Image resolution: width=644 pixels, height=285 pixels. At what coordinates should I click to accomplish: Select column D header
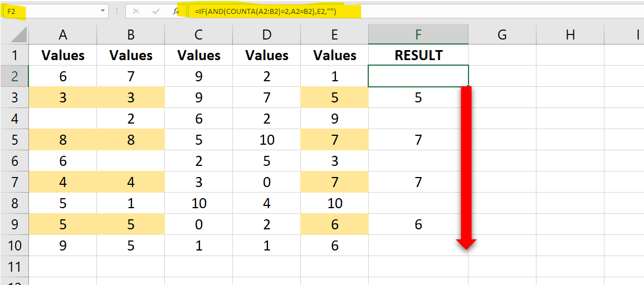tap(267, 35)
